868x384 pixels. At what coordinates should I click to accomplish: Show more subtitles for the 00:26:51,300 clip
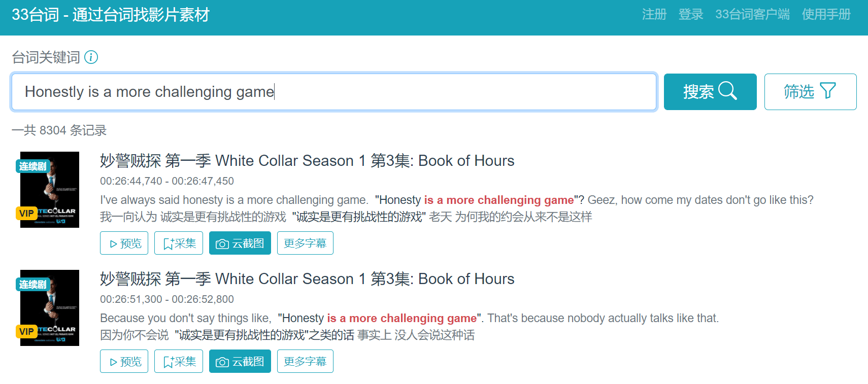[x=305, y=361]
